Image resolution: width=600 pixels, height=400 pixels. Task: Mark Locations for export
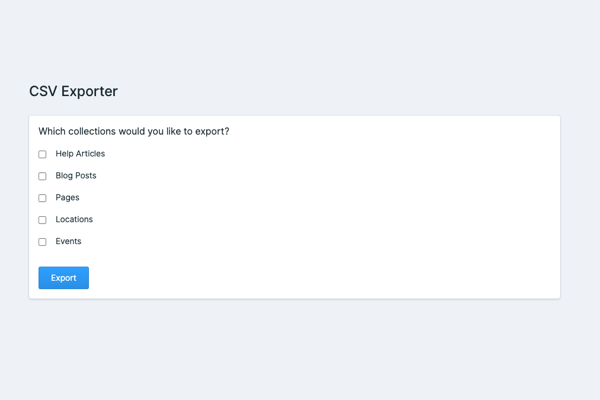point(42,220)
